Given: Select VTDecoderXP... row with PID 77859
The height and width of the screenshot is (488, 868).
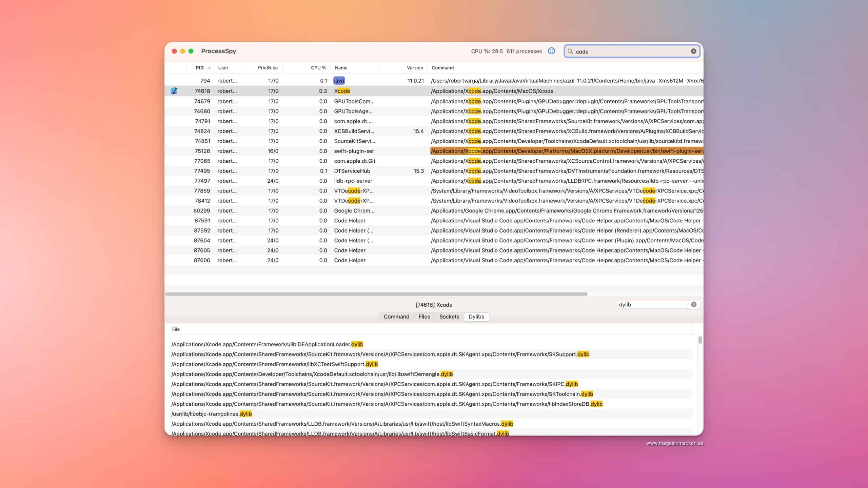Looking at the screenshot, I should tap(434, 191).
